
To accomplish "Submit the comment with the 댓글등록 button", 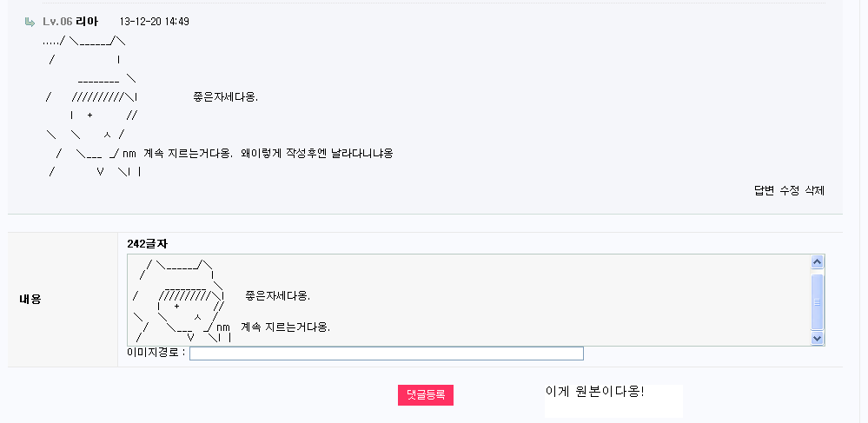I will click(x=426, y=394).
